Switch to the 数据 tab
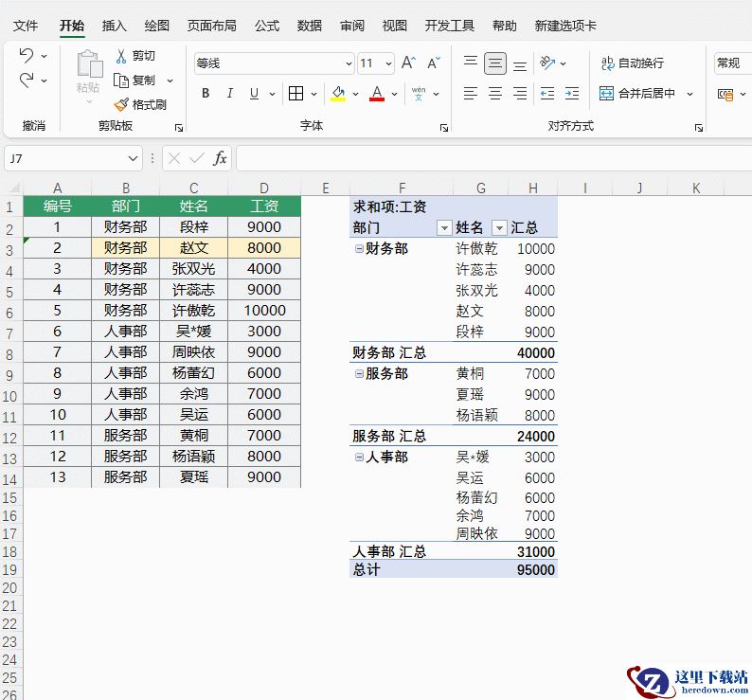This screenshot has height=700, width=752. coord(310,26)
